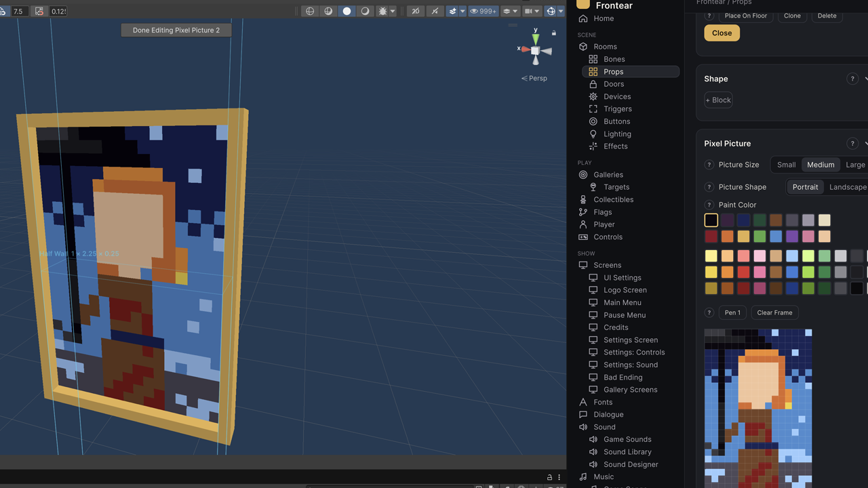Click the Controls gamepad icon
The height and width of the screenshot is (488, 868).
(583, 237)
